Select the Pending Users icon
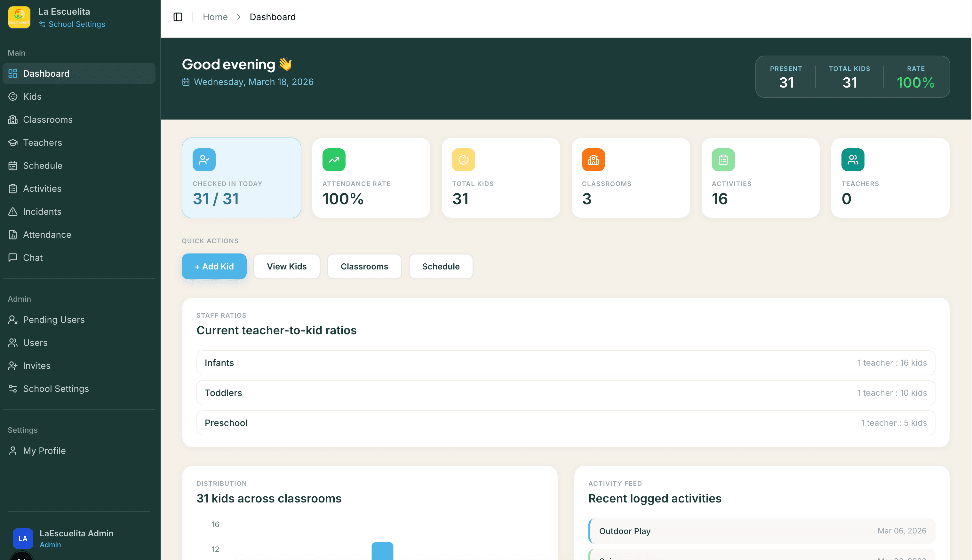 pos(13,320)
